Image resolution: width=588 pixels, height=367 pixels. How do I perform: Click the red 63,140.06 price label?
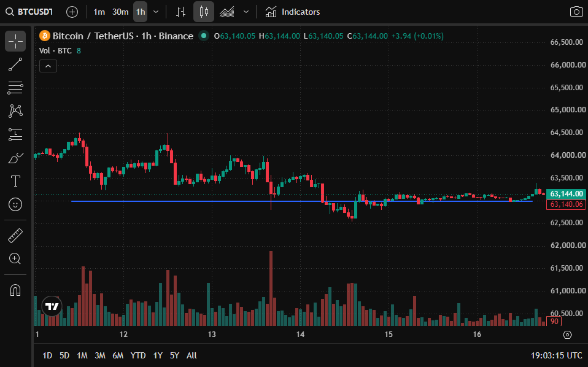[567, 204]
